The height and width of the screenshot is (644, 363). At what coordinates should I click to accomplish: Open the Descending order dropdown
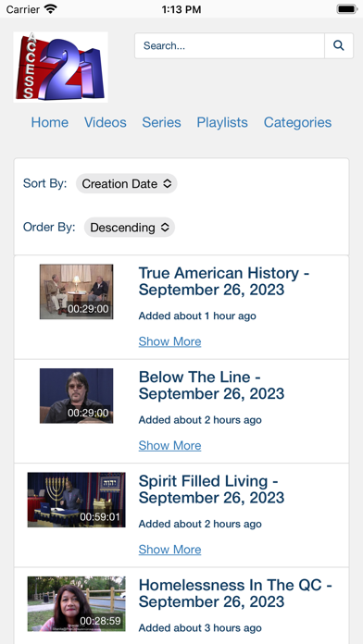pyautogui.click(x=130, y=227)
